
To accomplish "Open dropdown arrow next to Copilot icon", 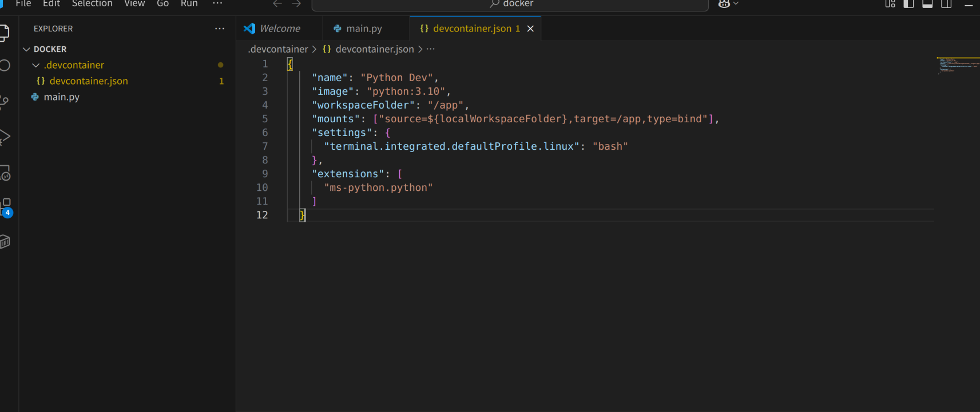I will pos(736,4).
